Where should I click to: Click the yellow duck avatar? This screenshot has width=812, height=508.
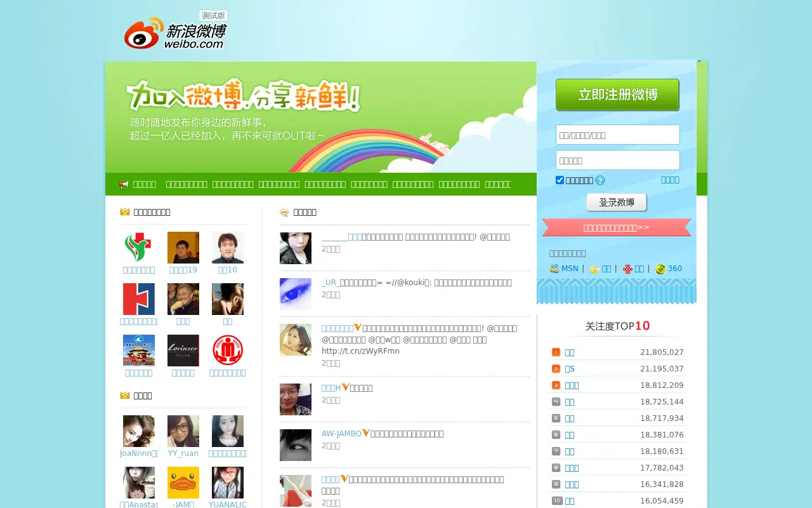[x=183, y=483]
